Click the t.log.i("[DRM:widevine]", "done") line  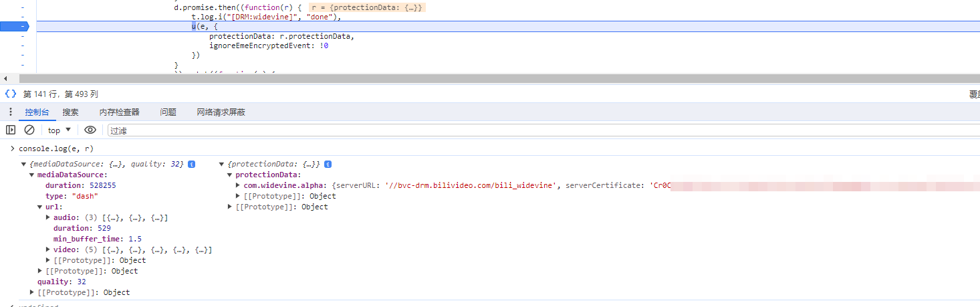(x=266, y=17)
